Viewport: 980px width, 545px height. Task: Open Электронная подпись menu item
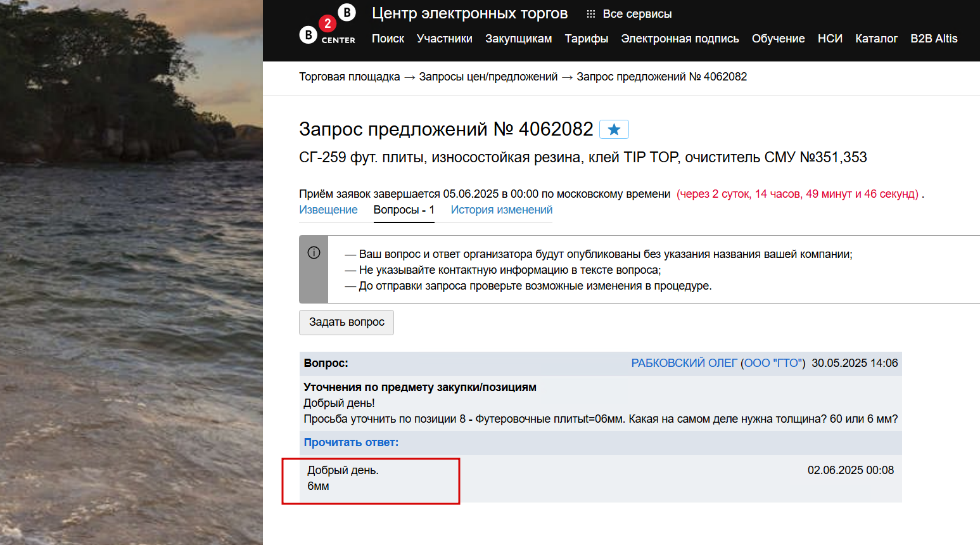click(x=680, y=39)
